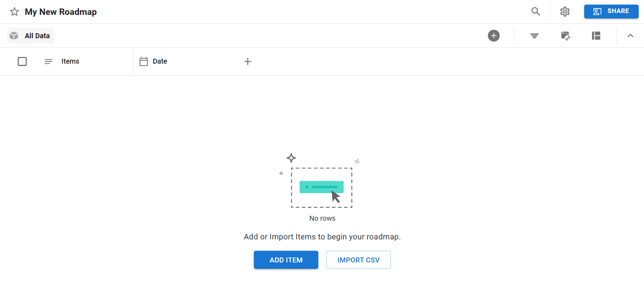
Task: Collapse the toolbar with chevron up
Action: [x=630, y=36]
